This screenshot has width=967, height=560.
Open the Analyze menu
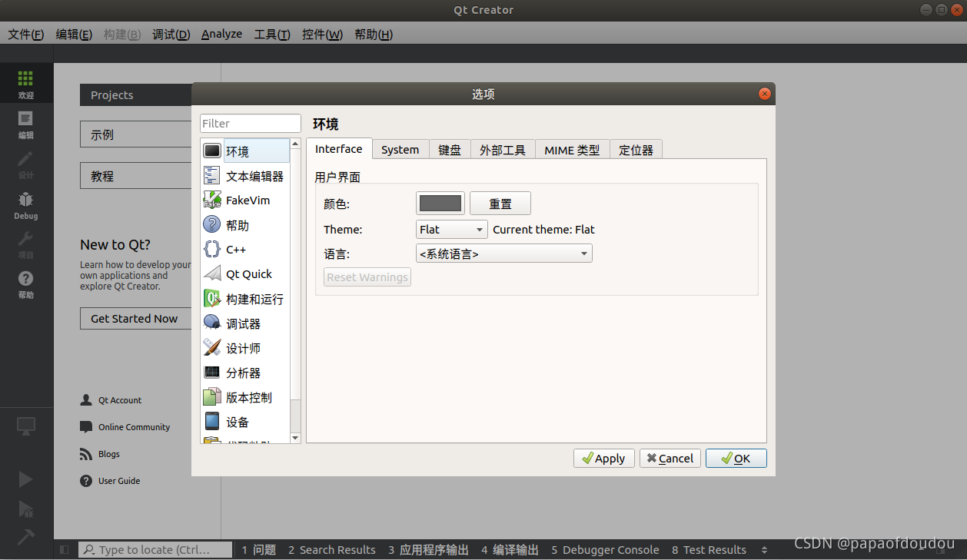click(x=222, y=35)
